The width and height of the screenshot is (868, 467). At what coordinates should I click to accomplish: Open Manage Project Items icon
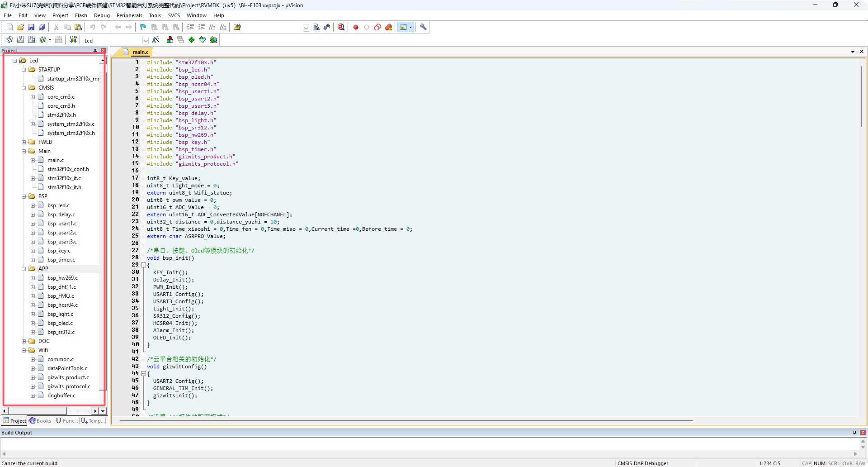pos(170,40)
